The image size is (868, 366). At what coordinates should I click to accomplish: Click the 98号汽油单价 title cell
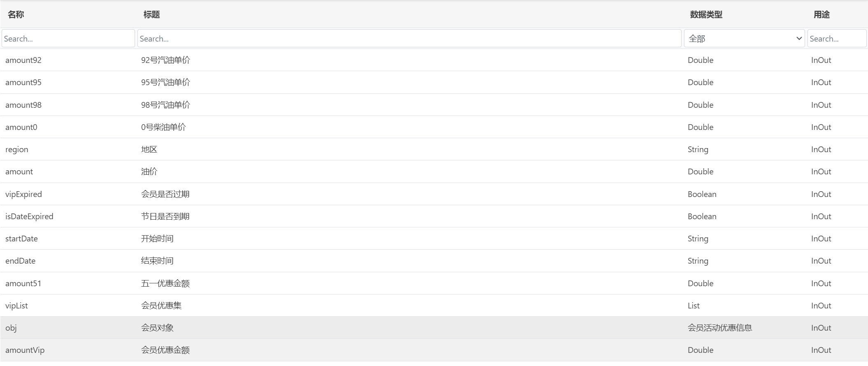(x=165, y=105)
